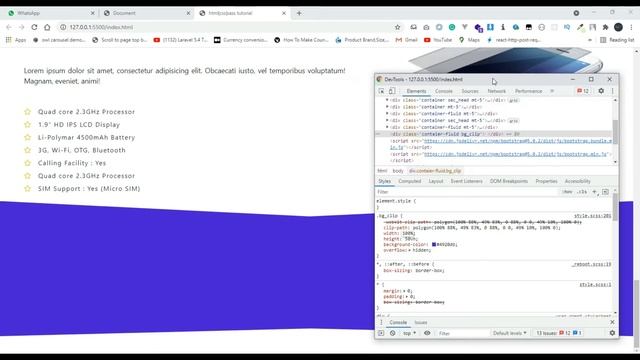Expand the overflow hidden shorthand triangle

coord(409,250)
